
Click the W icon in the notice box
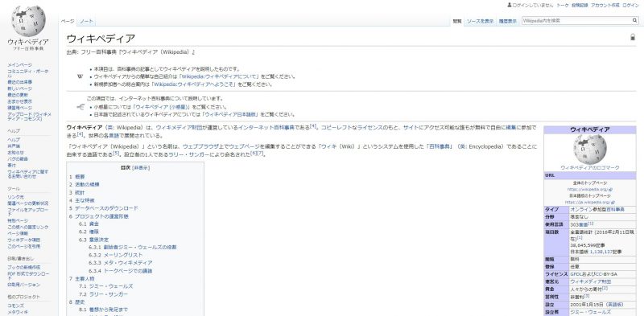point(80,76)
